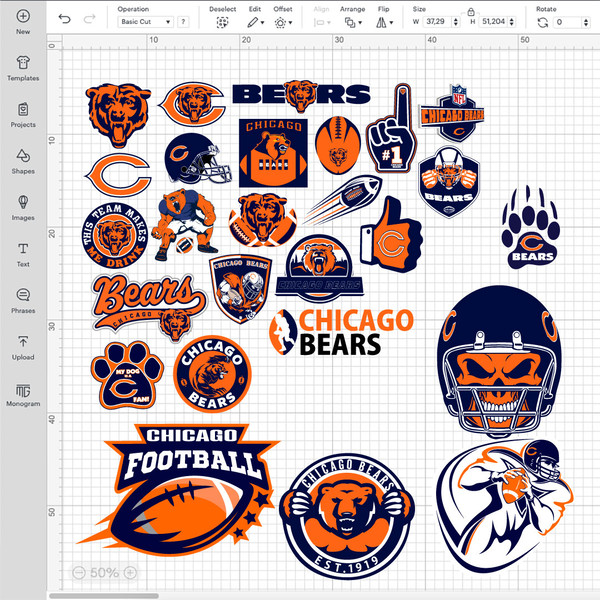Viewport: 600px width, 600px height.
Task: Open the Align dropdown
Action: [x=322, y=23]
